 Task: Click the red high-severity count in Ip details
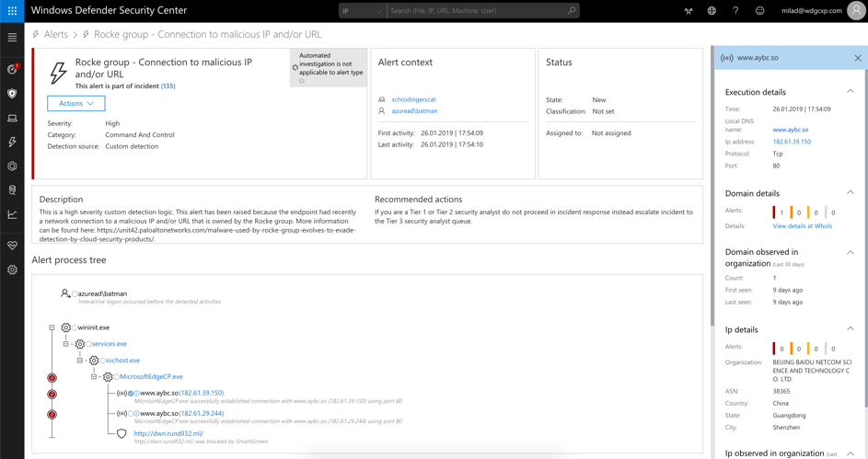tap(779, 349)
